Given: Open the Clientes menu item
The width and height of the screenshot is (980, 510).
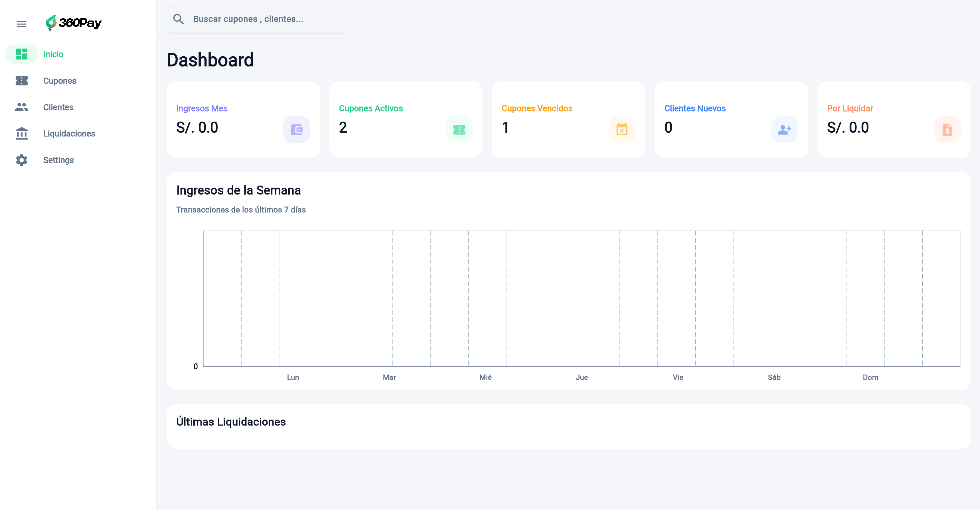Looking at the screenshot, I should coord(58,107).
